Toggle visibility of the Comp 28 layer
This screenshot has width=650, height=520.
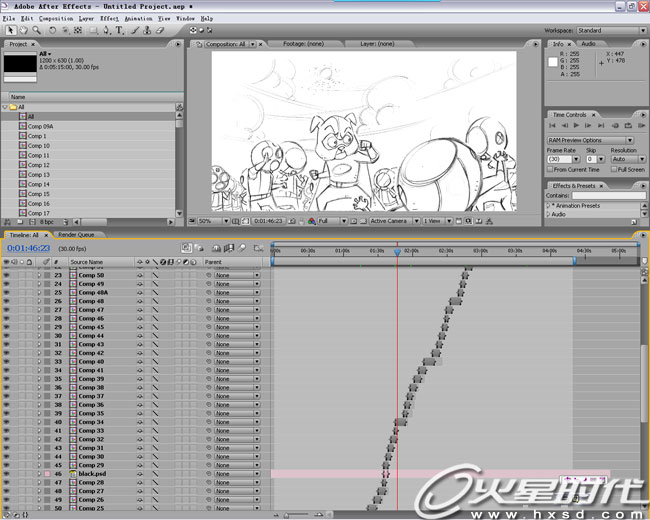(6, 482)
